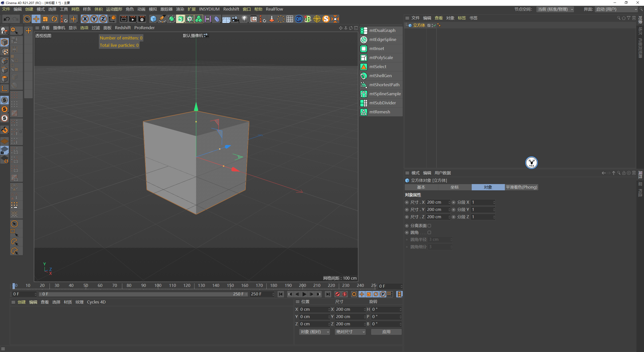Open the 运动图形 menu
The width and height of the screenshot is (644, 352).
point(114,9)
